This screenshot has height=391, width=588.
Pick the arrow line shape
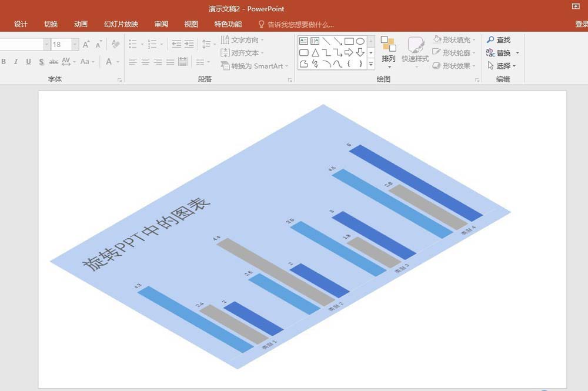[338, 41]
